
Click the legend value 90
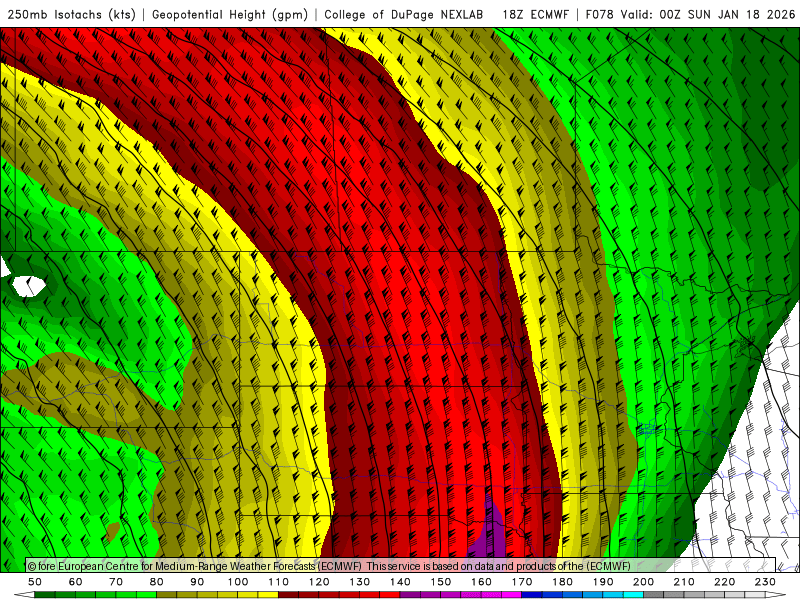coord(197,582)
